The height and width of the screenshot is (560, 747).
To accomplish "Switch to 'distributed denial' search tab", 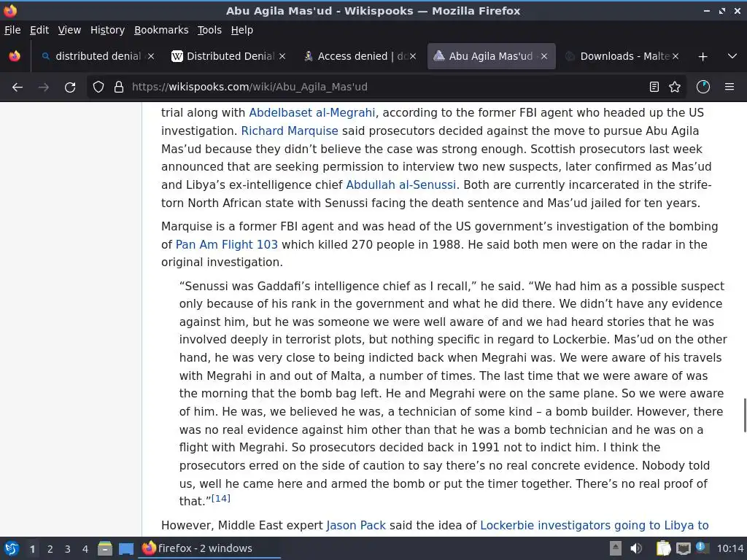I will pyautogui.click(x=98, y=56).
